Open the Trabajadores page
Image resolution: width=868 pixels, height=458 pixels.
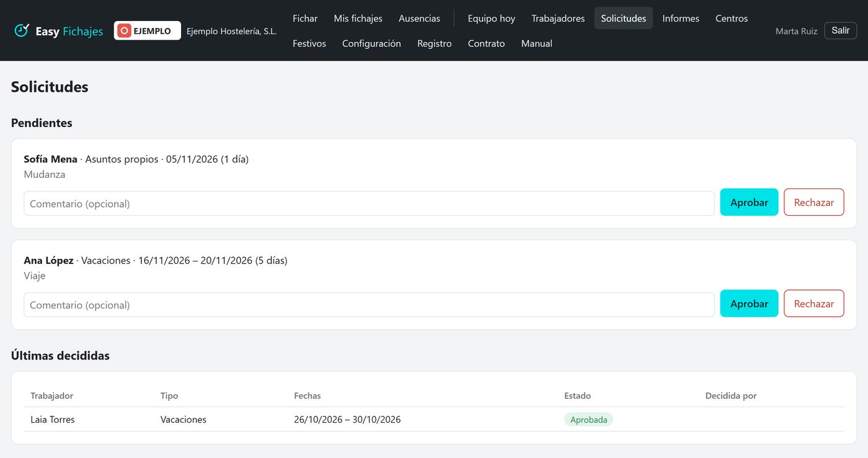tap(558, 19)
